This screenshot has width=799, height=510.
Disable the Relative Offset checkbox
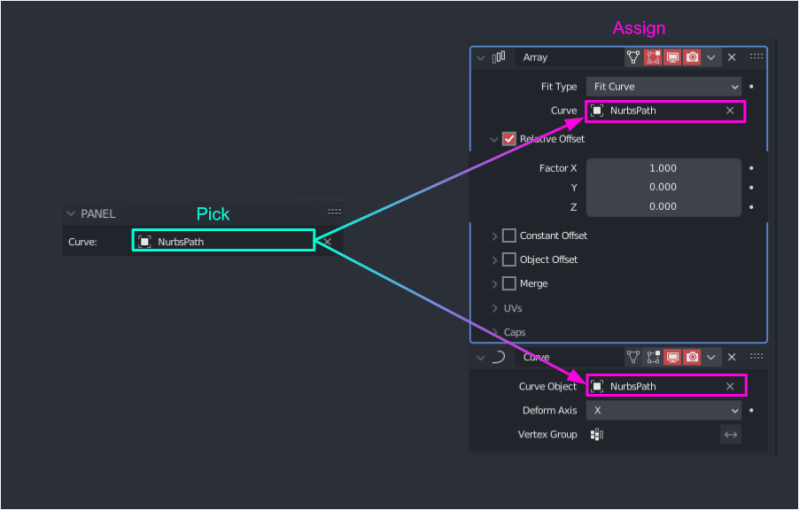click(509, 139)
